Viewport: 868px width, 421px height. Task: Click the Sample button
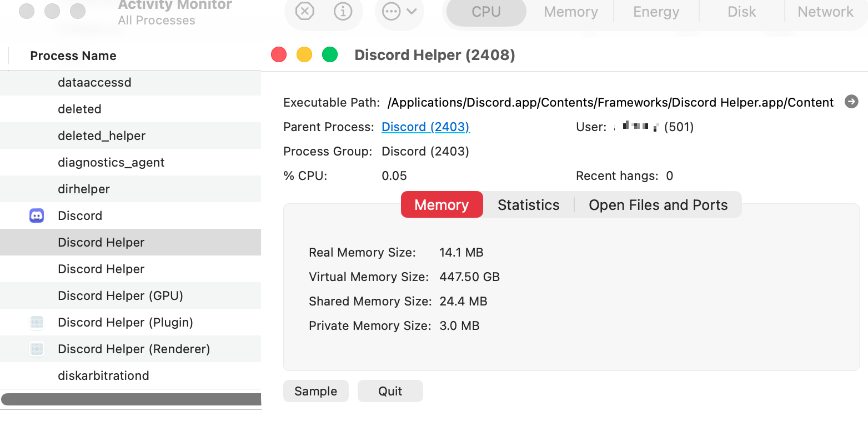(315, 391)
